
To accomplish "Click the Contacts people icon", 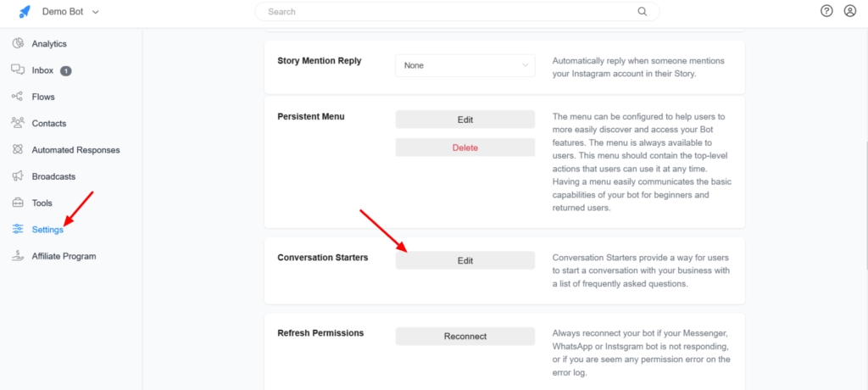I will click(18, 123).
